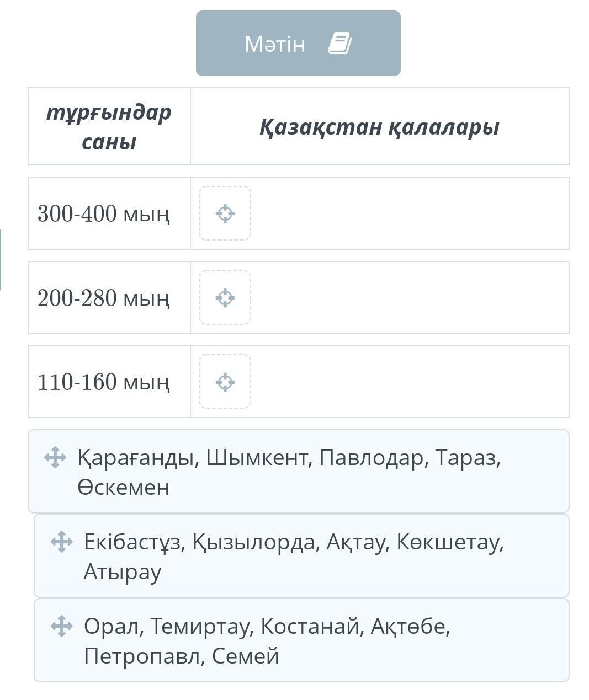Click the тұрғындар саны column header

pyautogui.click(x=109, y=127)
